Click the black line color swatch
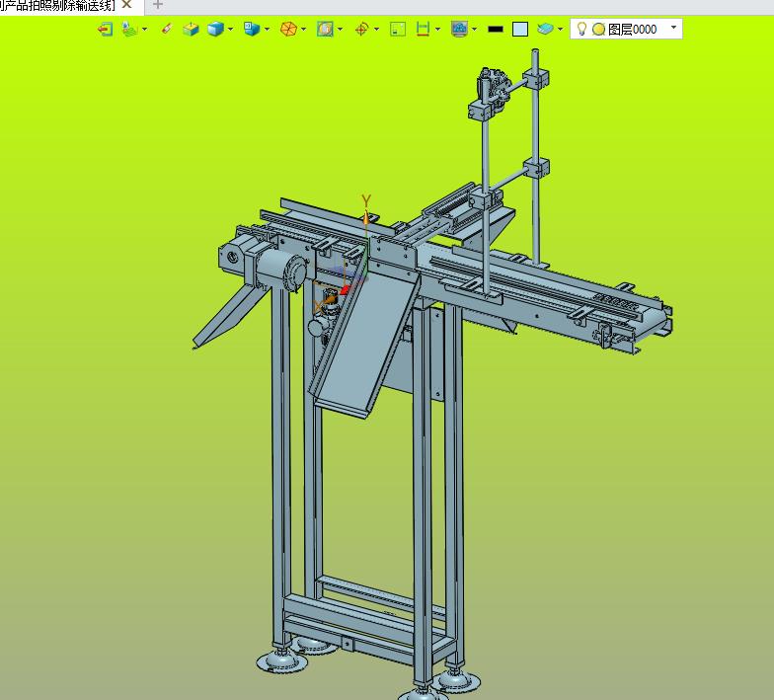 [x=496, y=30]
